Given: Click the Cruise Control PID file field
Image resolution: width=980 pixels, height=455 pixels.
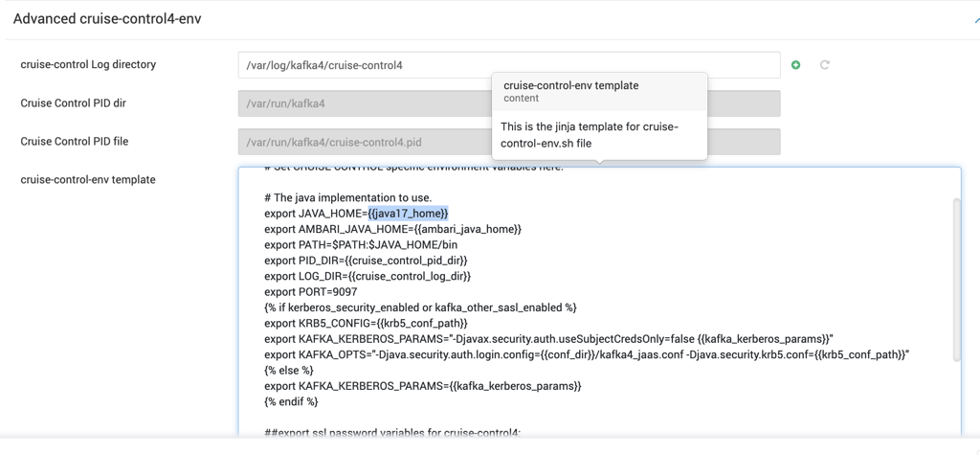Looking at the screenshot, I should [x=509, y=142].
